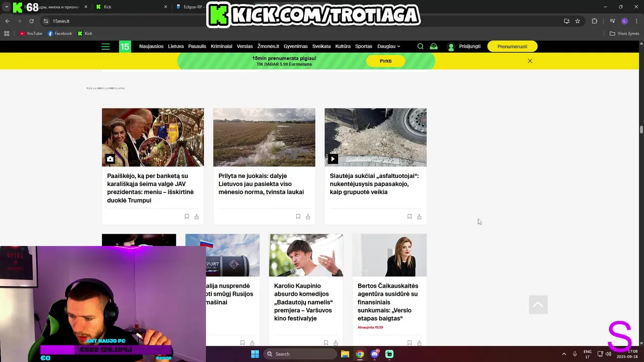
Task: Close the yellow subscription banner
Action: 530,61
